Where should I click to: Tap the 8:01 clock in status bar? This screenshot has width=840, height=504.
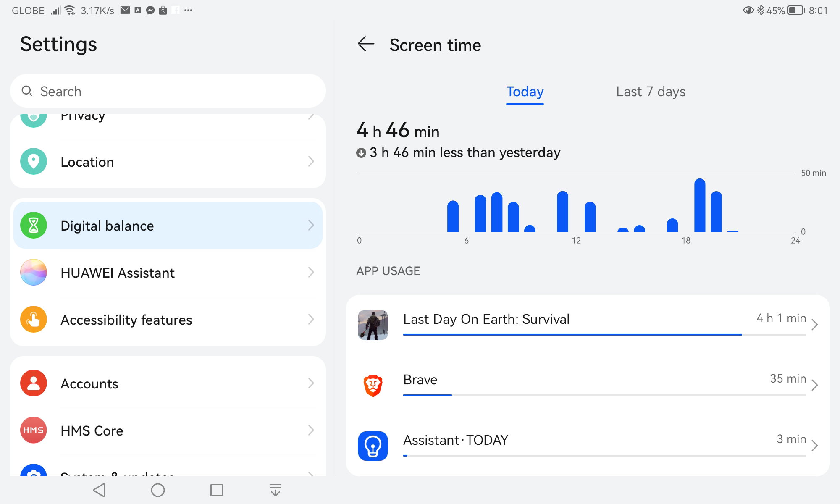[818, 10]
